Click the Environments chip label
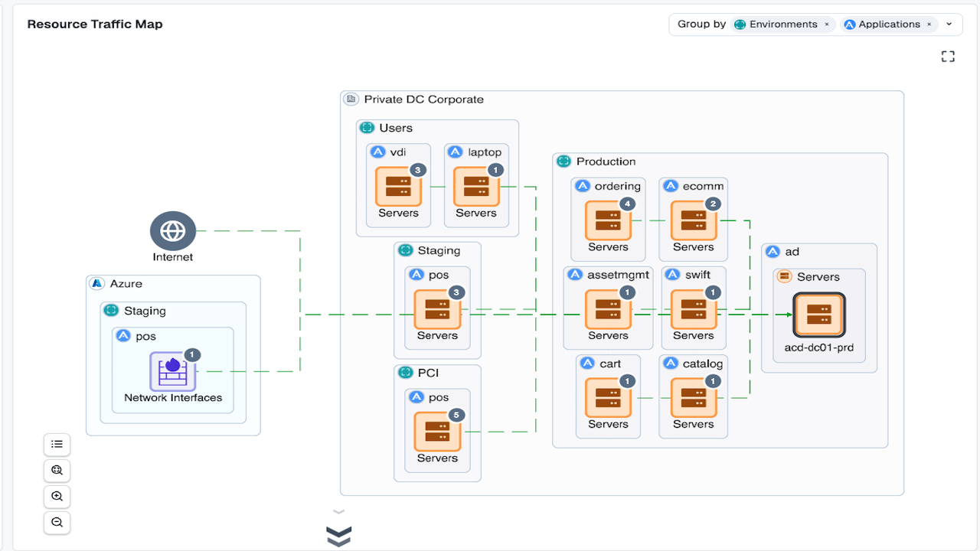This screenshot has height=551, width=980. coord(783,24)
